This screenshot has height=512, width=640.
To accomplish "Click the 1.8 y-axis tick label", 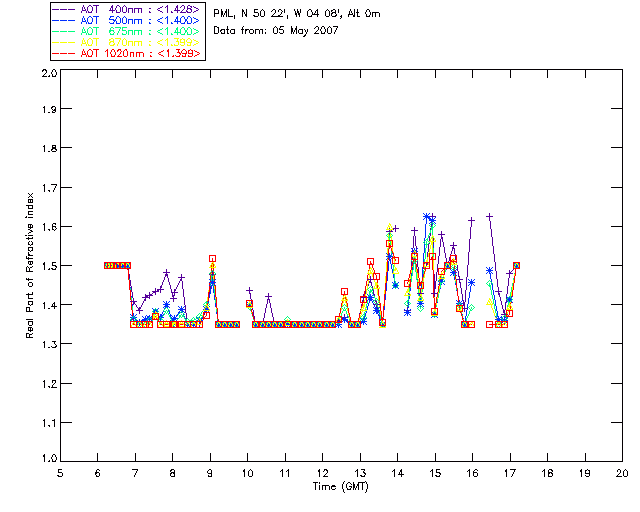I will (x=49, y=148).
